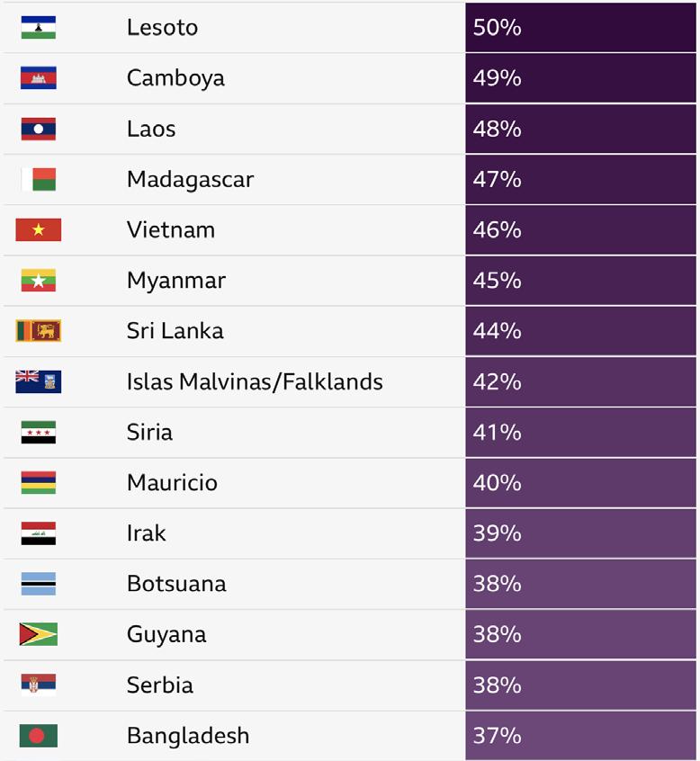Click the Islas Malvinas/Falklands country name
The height and width of the screenshot is (761, 700).
coord(255,381)
